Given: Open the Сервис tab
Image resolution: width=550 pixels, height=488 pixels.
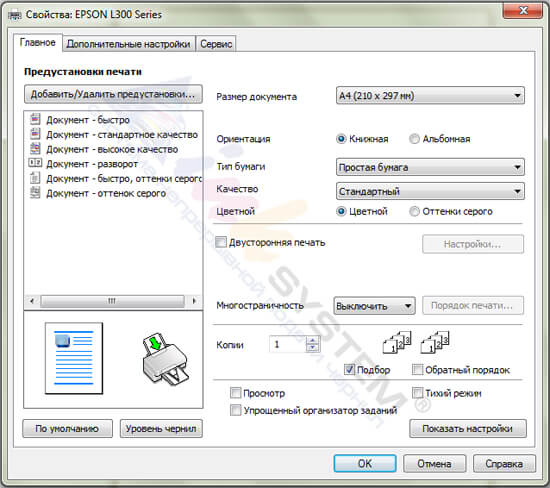Looking at the screenshot, I should 216,44.
